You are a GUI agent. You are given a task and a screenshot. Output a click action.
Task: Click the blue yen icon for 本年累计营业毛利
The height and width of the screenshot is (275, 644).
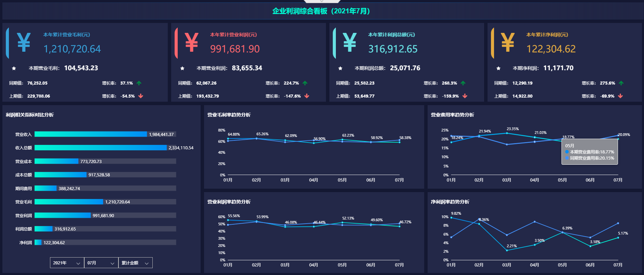(24, 42)
